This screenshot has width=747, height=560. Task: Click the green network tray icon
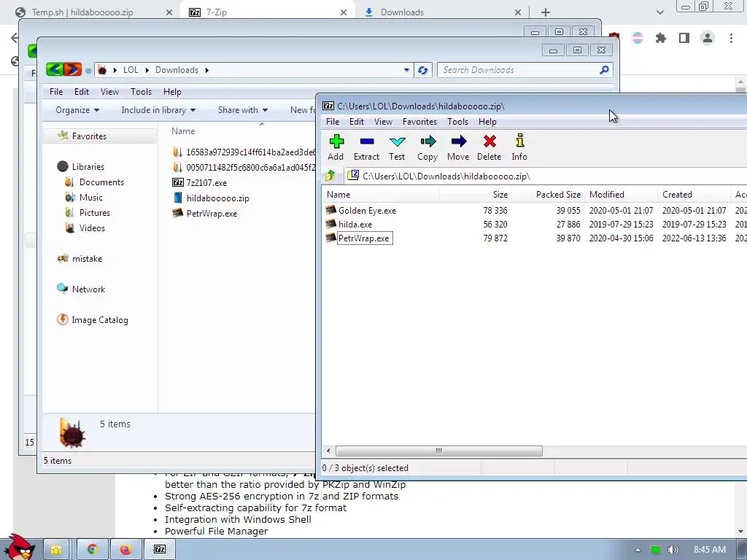point(656,550)
